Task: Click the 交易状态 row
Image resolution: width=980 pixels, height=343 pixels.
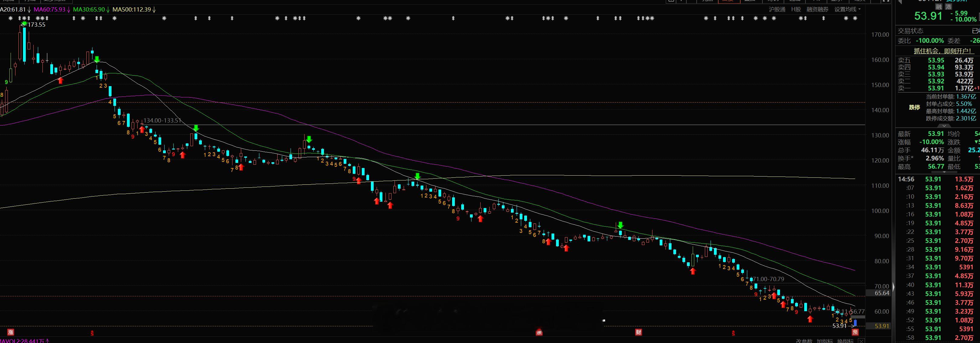Action: pyautogui.click(x=938, y=31)
